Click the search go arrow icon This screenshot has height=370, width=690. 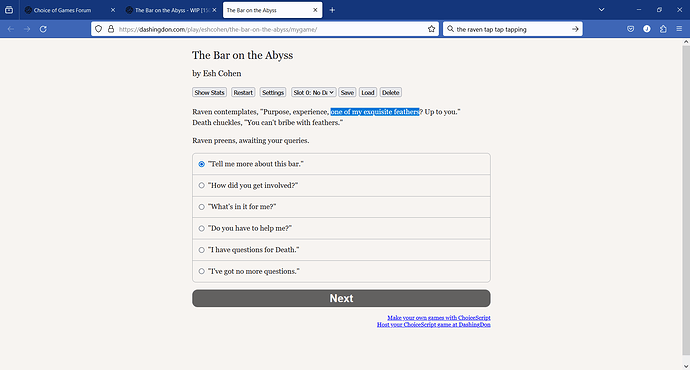575,29
